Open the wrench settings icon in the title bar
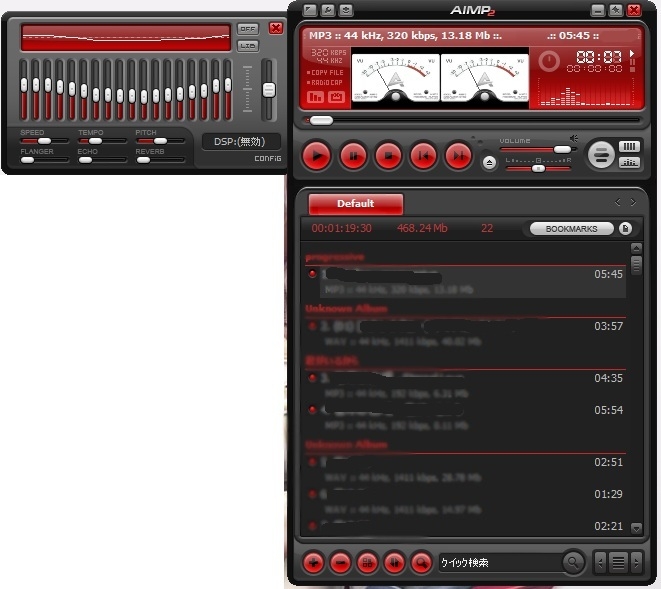The image size is (661, 589). click(x=328, y=10)
